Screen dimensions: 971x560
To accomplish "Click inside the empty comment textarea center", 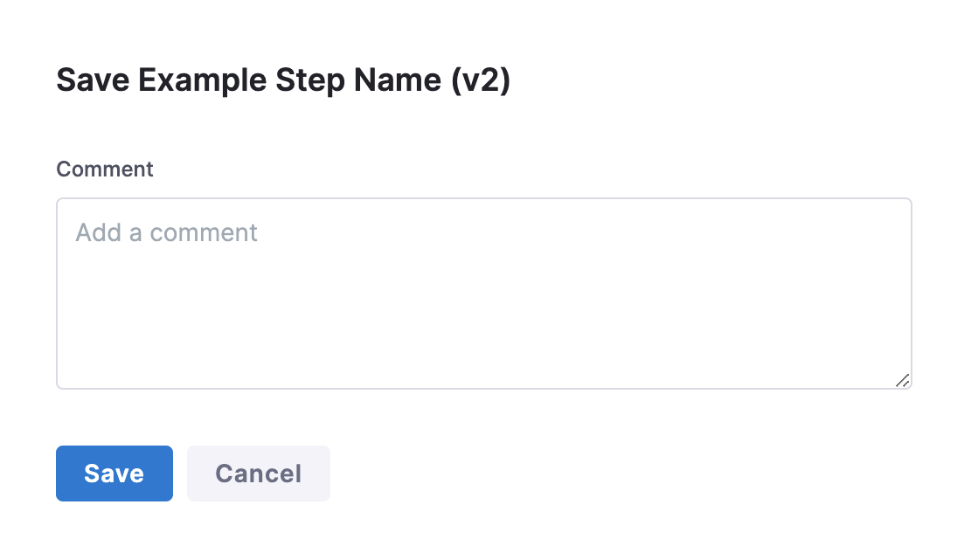I will [484, 294].
